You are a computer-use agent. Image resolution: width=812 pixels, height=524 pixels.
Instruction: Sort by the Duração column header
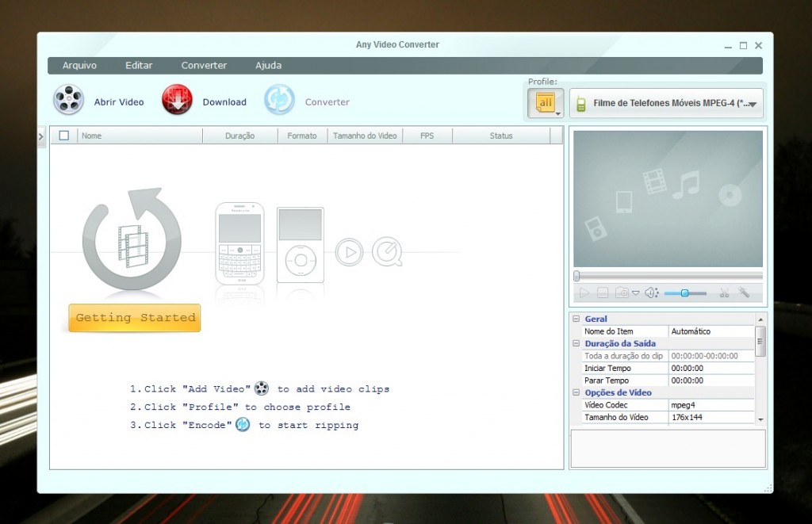click(239, 136)
